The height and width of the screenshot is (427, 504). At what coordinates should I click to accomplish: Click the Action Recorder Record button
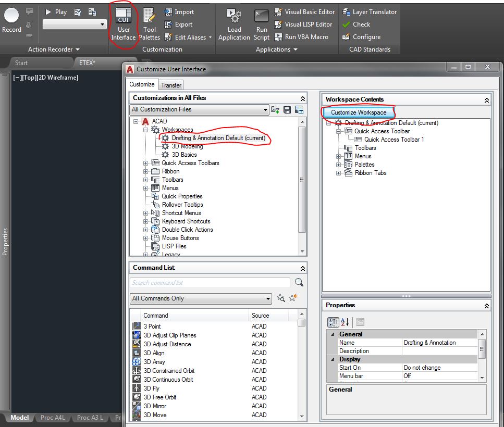[11, 20]
